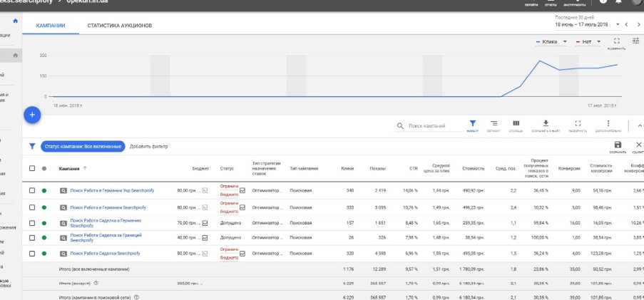
Task: Open Reports in the top bar
Action: pyautogui.click(x=551, y=3)
